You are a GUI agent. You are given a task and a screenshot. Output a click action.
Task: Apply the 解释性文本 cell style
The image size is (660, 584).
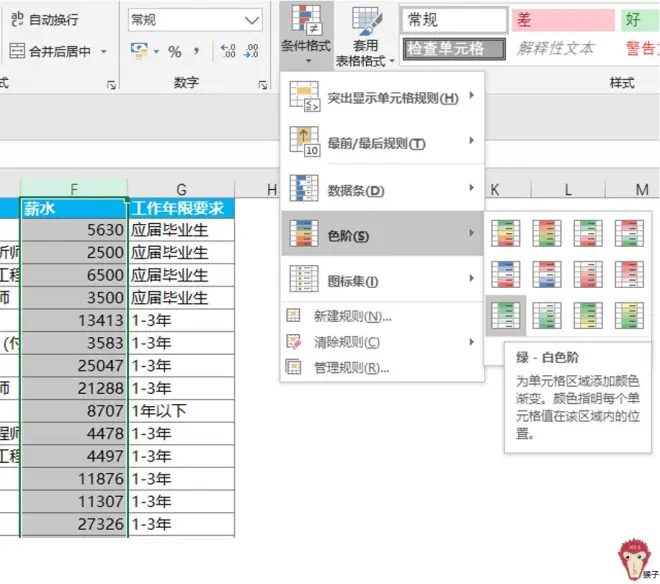(556, 48)
